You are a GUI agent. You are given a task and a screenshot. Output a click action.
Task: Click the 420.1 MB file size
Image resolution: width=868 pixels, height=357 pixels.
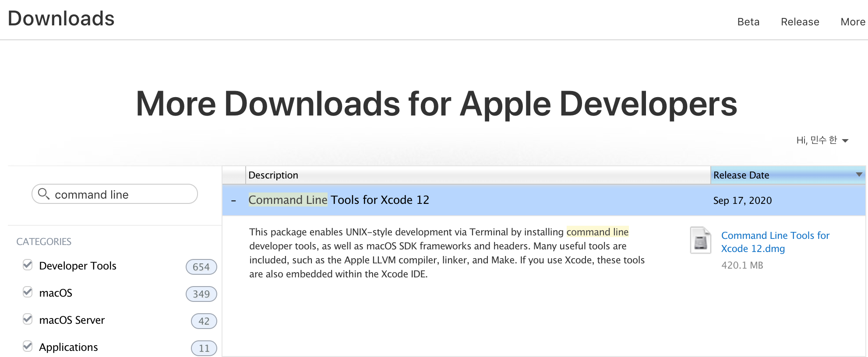742,265
